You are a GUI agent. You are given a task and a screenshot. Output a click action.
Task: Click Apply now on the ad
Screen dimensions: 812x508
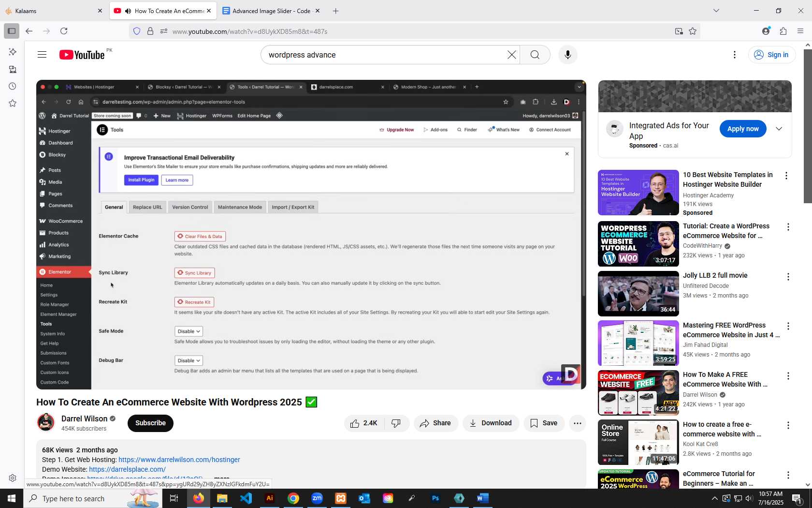pyautogui.click(x=743, y=129)
